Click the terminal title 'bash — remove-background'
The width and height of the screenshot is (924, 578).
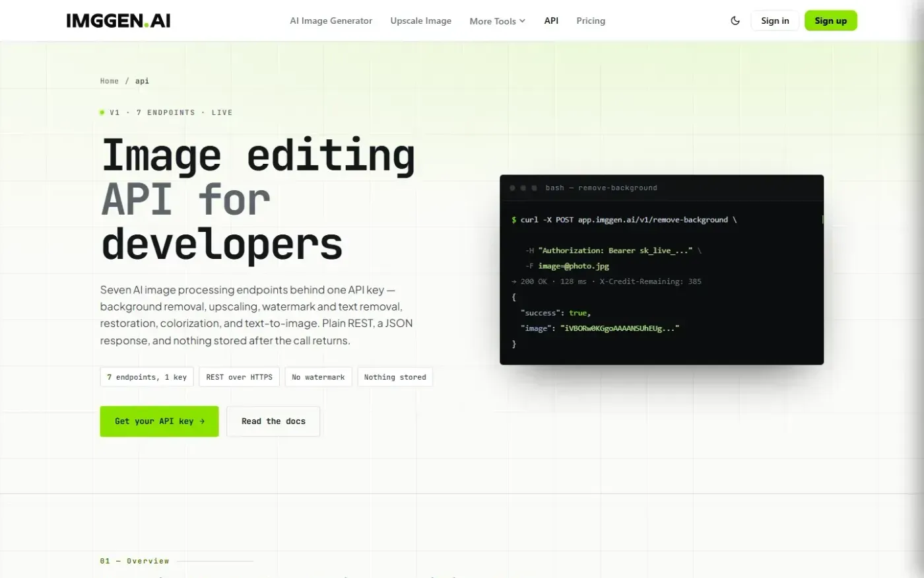[601, 188]
